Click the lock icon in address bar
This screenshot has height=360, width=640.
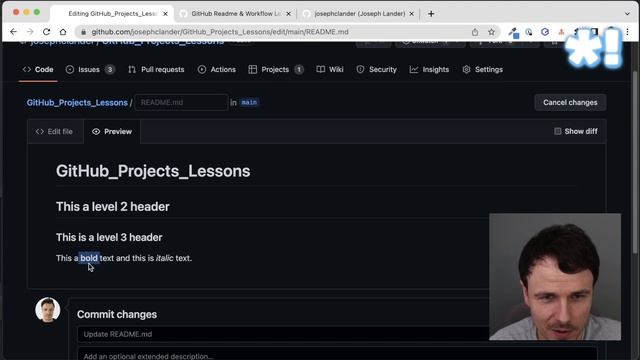(84, 32)
